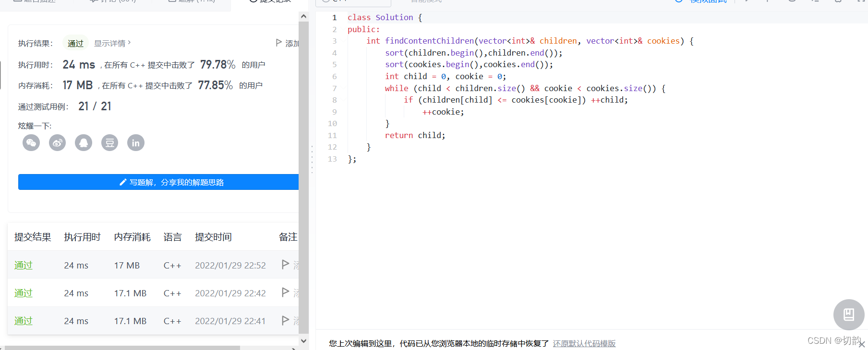Share result via Douban icon
Image resolution: width=868 pixels, height=350 pixels.
click(109, 142)
